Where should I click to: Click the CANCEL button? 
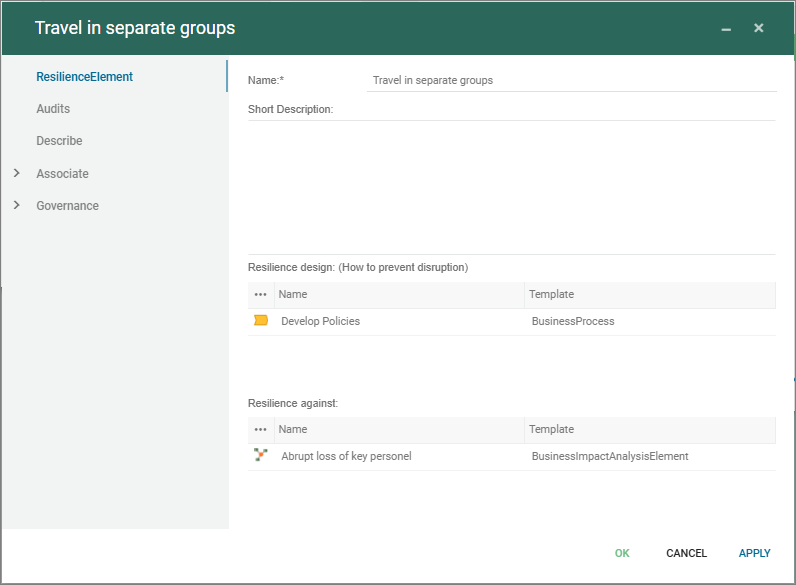click(x=686, y=553)
